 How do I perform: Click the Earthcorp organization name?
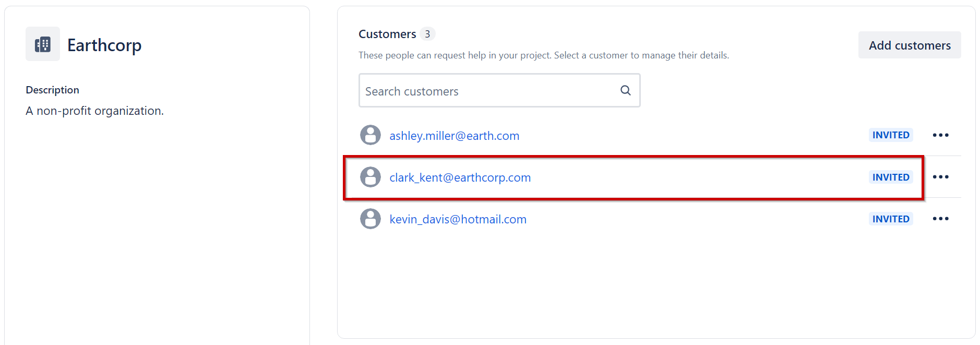104,45
